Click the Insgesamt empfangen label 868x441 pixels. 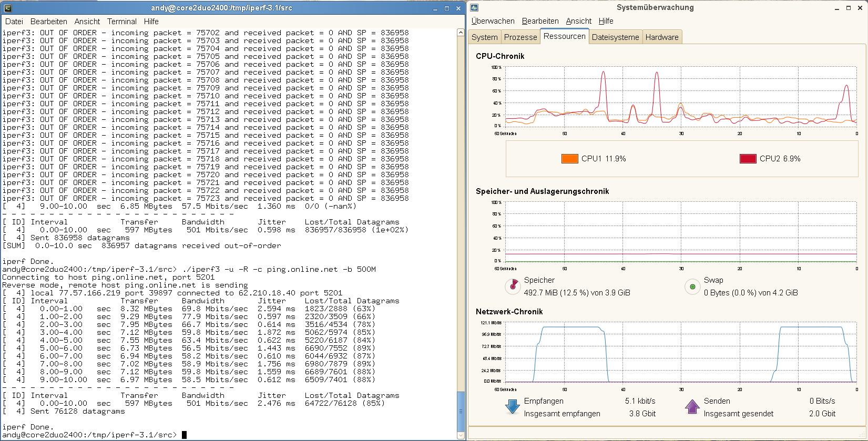[562, 414]
